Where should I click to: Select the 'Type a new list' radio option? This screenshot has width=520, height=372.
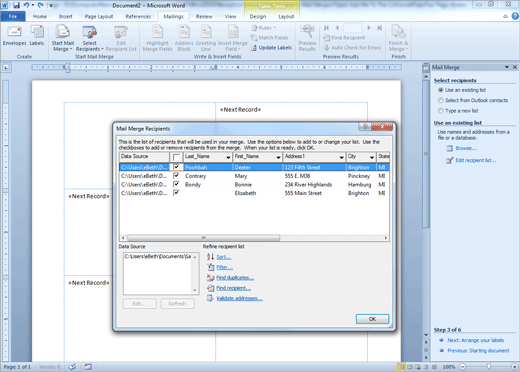[x=441, y=111]
